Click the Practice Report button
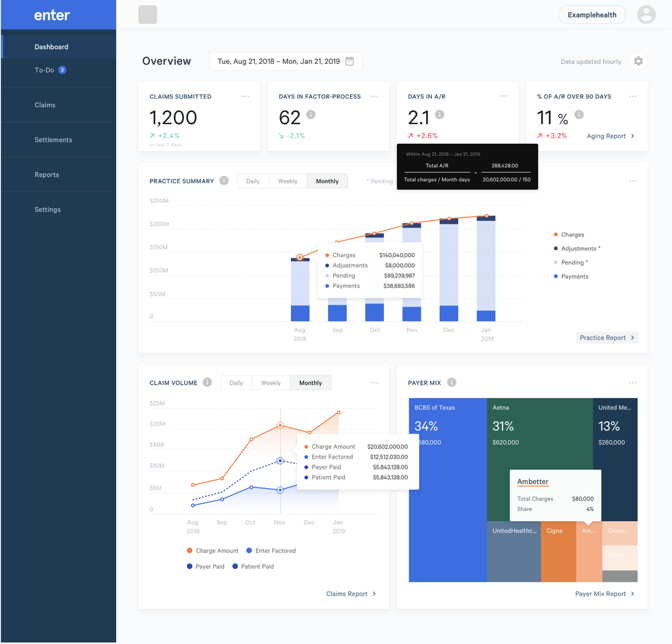 (606, 338)
